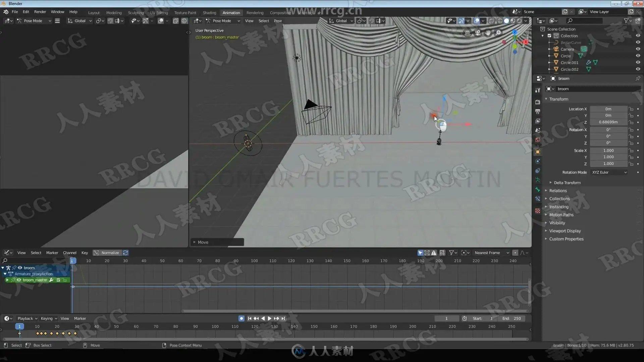Click the pan view hand icon

pyautogui.click(x=488, y=33)
